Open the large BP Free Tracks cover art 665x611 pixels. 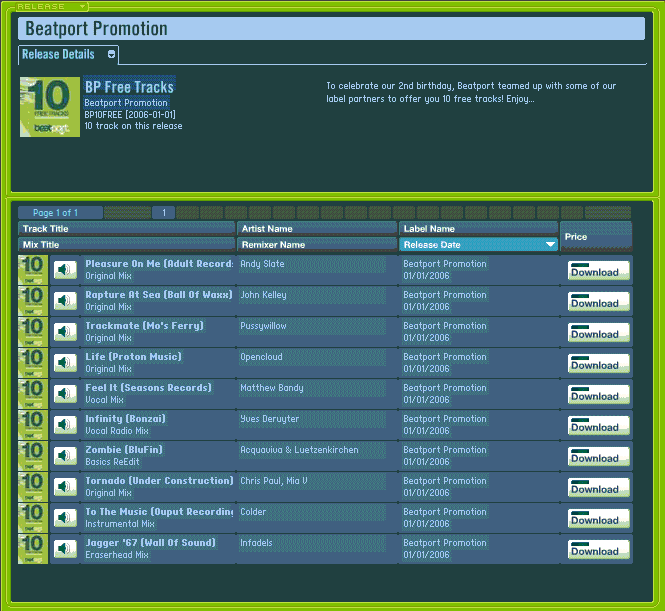[x=50, y=107]
